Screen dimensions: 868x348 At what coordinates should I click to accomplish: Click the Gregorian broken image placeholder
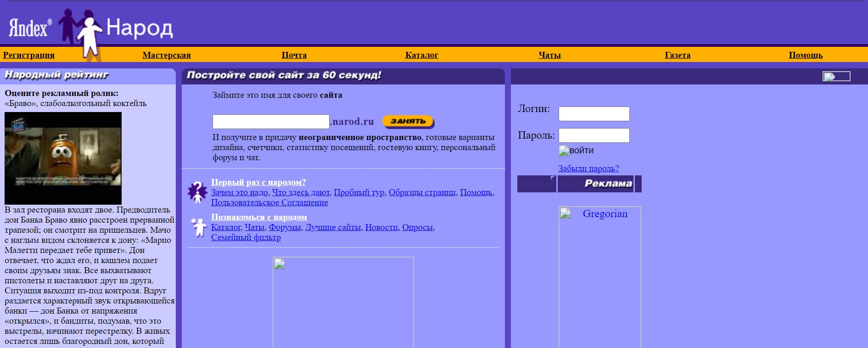(599, 277)
